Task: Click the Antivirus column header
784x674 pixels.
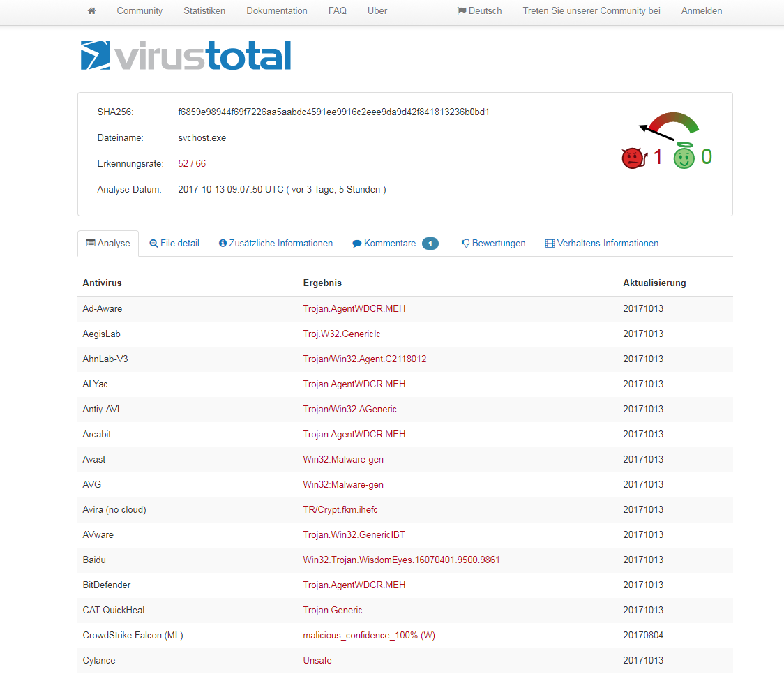Action: 102,283
